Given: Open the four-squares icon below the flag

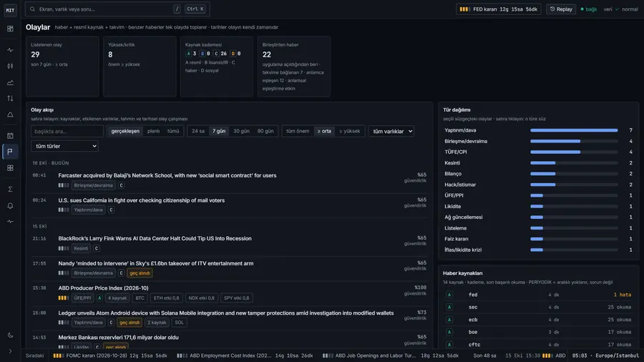Looking at the screenshot, I should coord(10,168).
